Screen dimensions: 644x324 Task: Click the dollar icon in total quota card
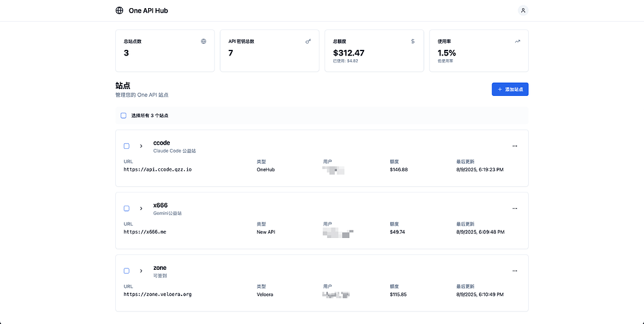(x=413, y=41)
